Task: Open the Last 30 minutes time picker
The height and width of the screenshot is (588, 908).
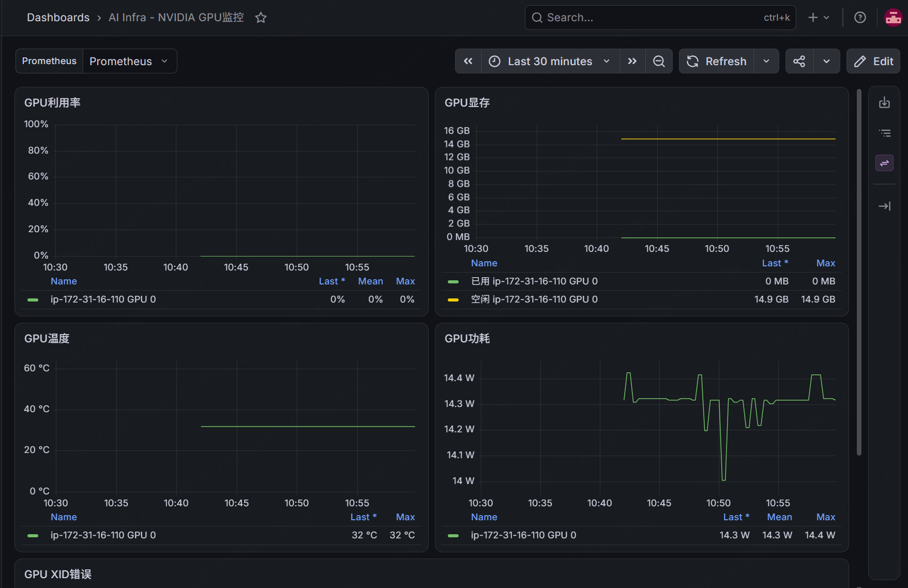Action: [550, 61]
